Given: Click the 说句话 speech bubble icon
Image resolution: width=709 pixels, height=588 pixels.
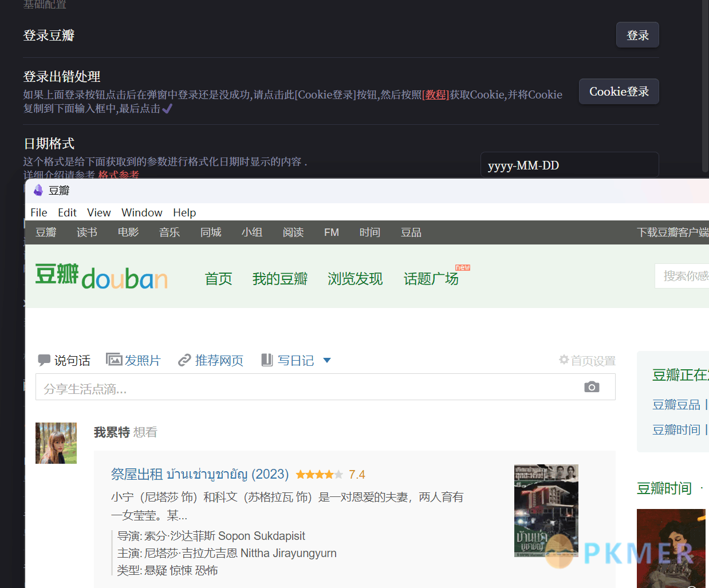Looking at the screenshot, I should (45, 360).
